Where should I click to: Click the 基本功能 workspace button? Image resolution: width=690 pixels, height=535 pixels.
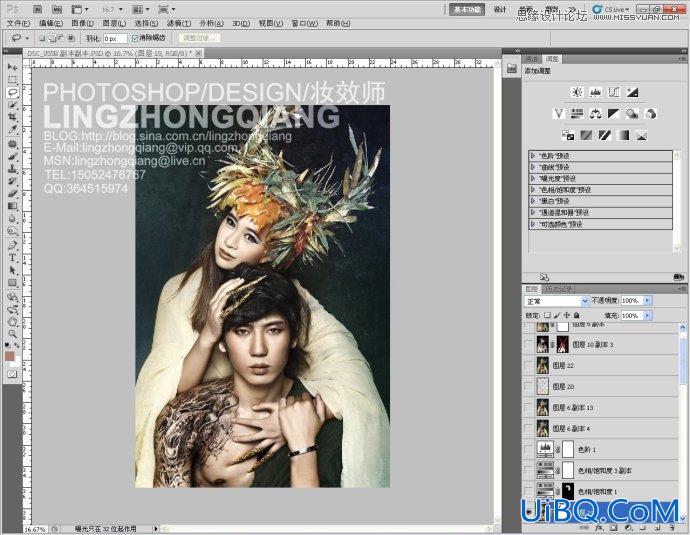click(x=466, y=10)
